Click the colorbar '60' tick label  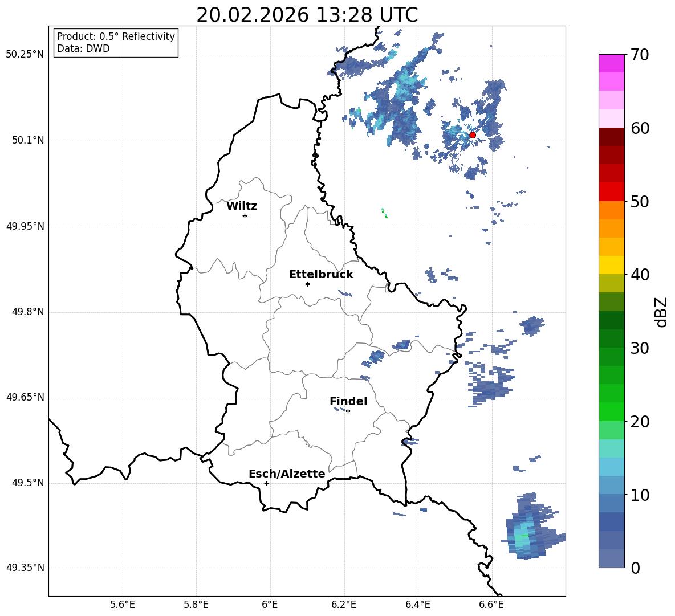point(640,128)
